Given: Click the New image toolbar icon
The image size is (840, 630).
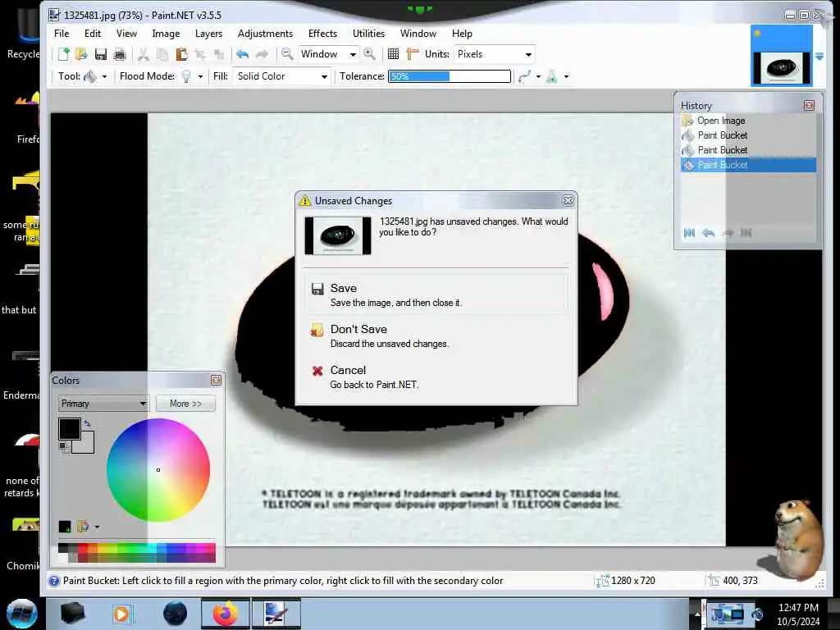Looking at the screenshot, I should 64,54.
